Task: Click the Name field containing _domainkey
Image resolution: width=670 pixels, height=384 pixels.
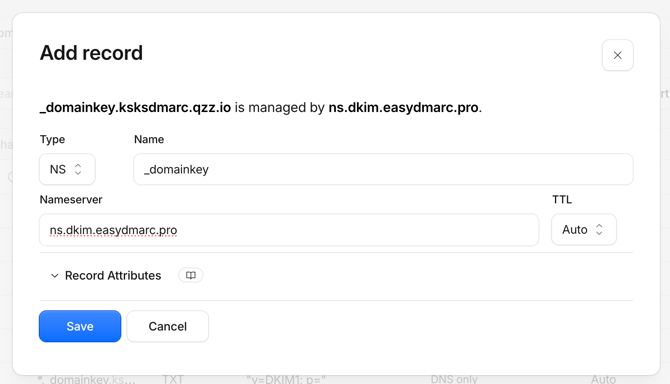Action: 383,169
